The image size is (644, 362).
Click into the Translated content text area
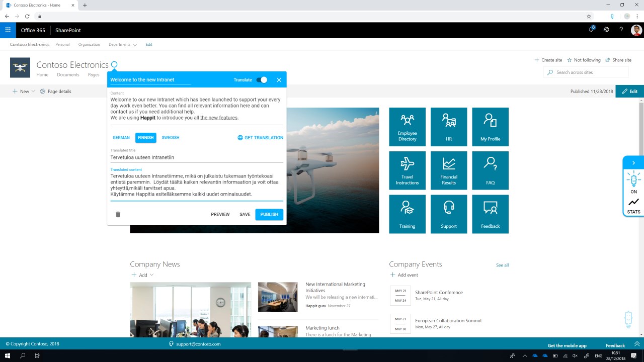(x=197, y=185)
